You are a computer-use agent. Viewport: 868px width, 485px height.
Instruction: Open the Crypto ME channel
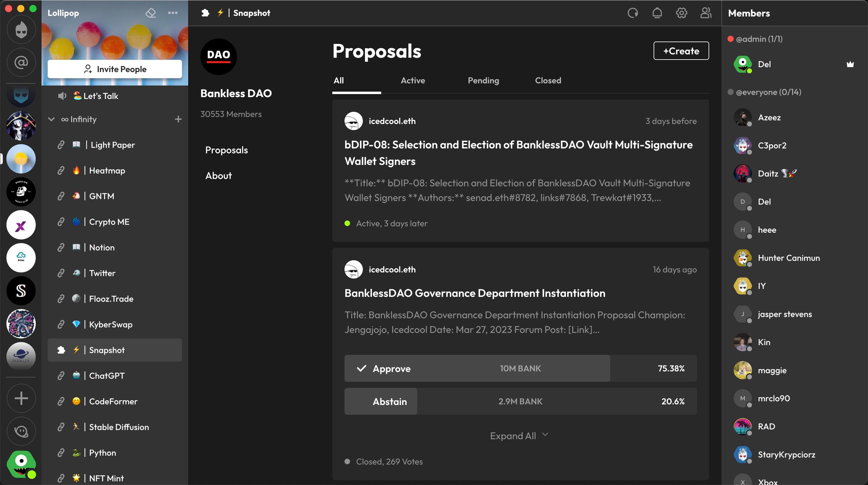pos(115,222)
